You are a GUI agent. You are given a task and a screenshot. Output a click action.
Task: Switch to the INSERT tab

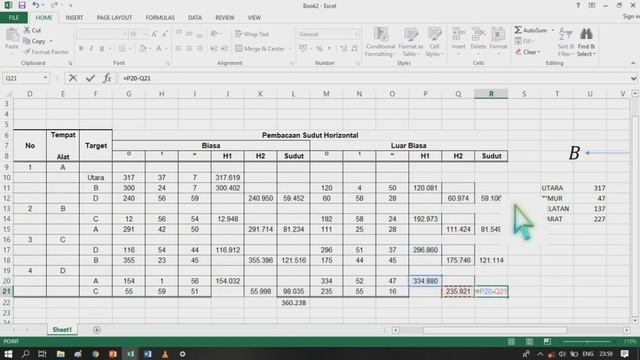pos(74,18)
